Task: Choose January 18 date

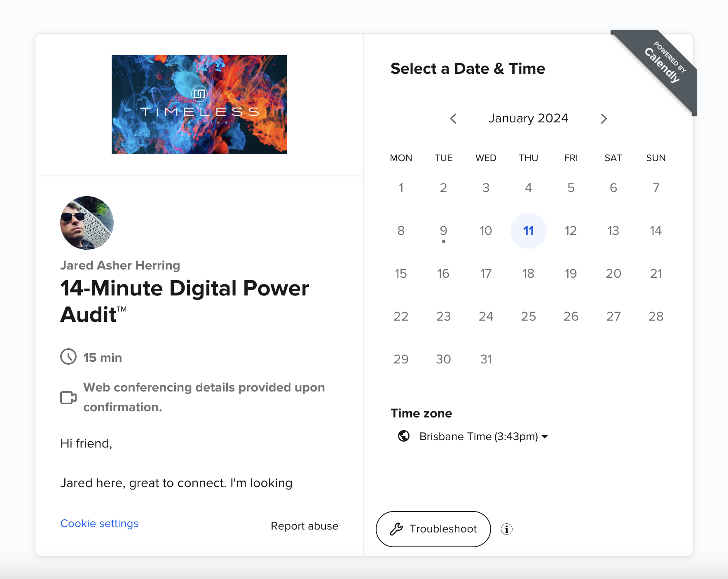Action: point(529,274)
